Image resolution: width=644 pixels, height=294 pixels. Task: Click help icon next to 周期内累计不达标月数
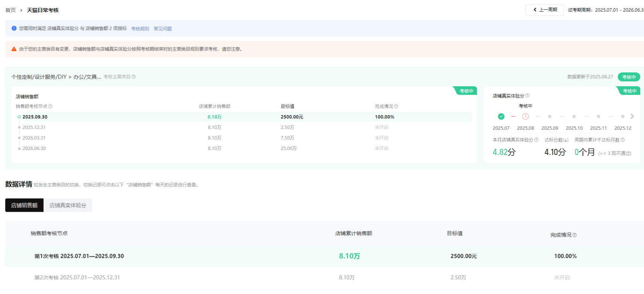(623, 140)
